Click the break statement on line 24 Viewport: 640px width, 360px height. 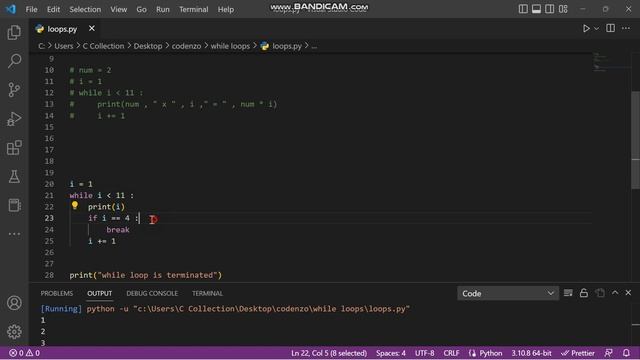click(118, 230)
